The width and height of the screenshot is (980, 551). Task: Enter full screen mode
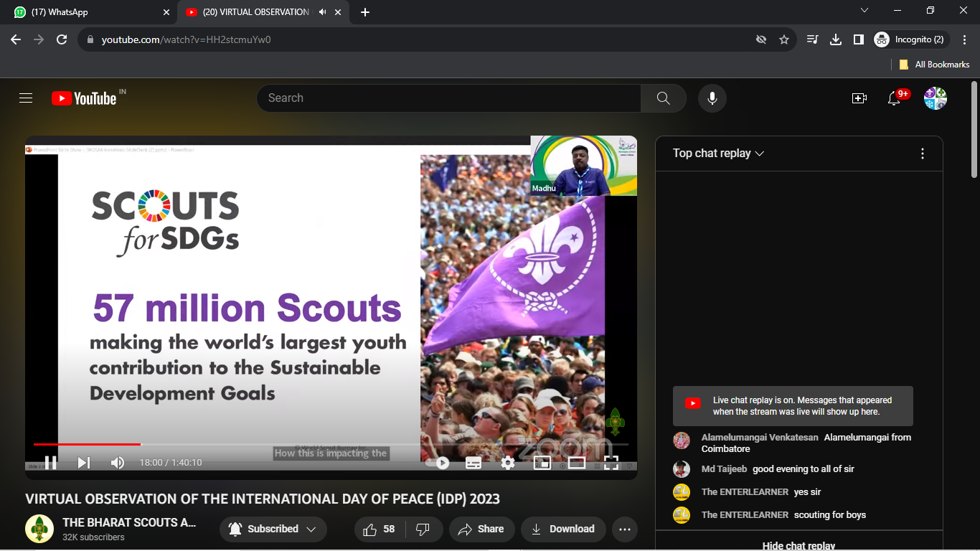(611, 463)
